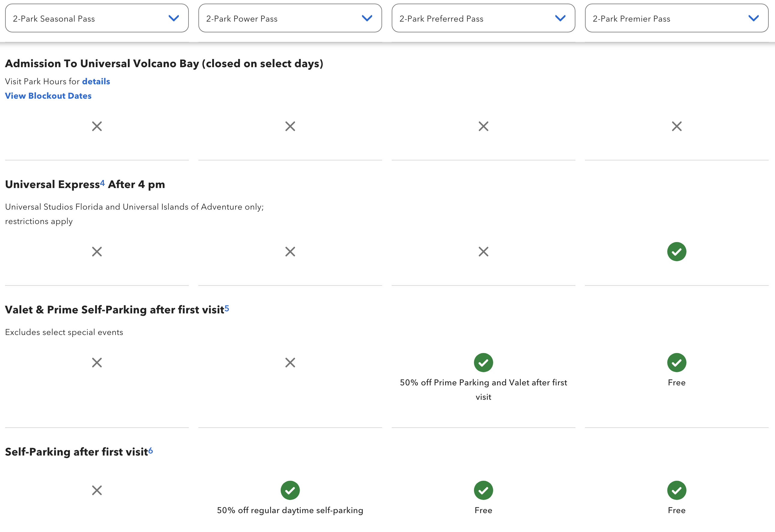Image resolution: width=775 pixels, height=532 pixels.
Task: Open the 2-Park Preferred Pass dropdown
Action: (483, 18)
